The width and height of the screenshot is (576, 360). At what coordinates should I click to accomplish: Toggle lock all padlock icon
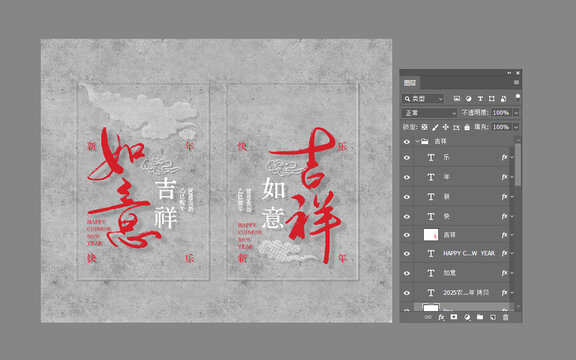[467, 127]
